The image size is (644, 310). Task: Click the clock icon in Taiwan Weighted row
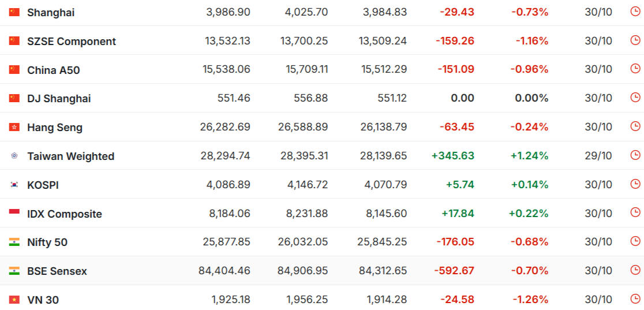tap(635, 155)
